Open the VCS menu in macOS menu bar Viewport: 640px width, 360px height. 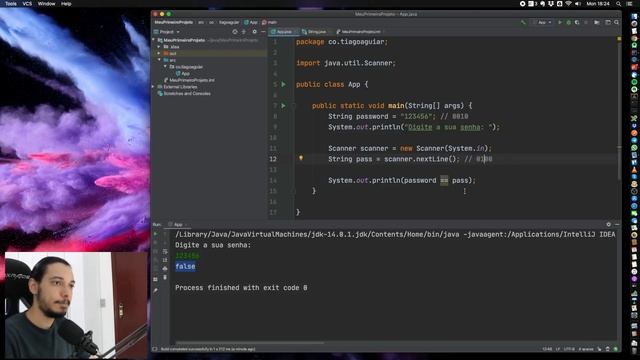[27, 4]
